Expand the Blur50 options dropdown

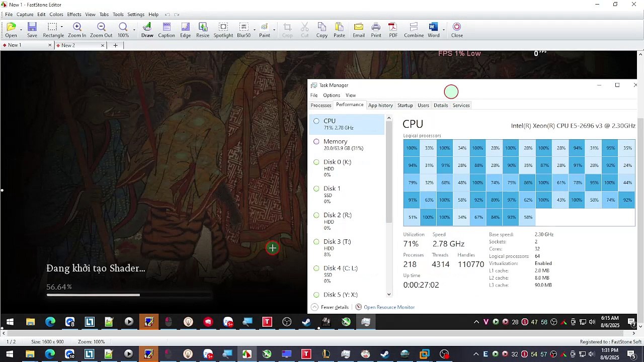coord(254,30)
